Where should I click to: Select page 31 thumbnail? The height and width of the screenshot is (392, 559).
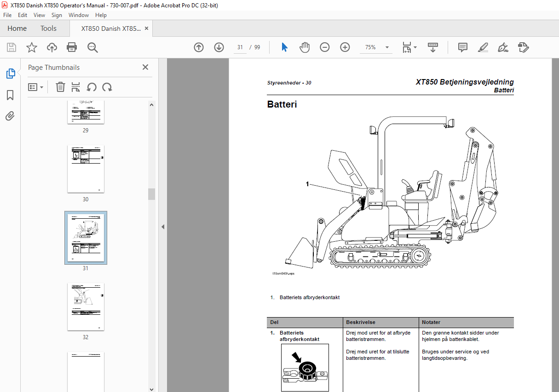tap(86, 238)
